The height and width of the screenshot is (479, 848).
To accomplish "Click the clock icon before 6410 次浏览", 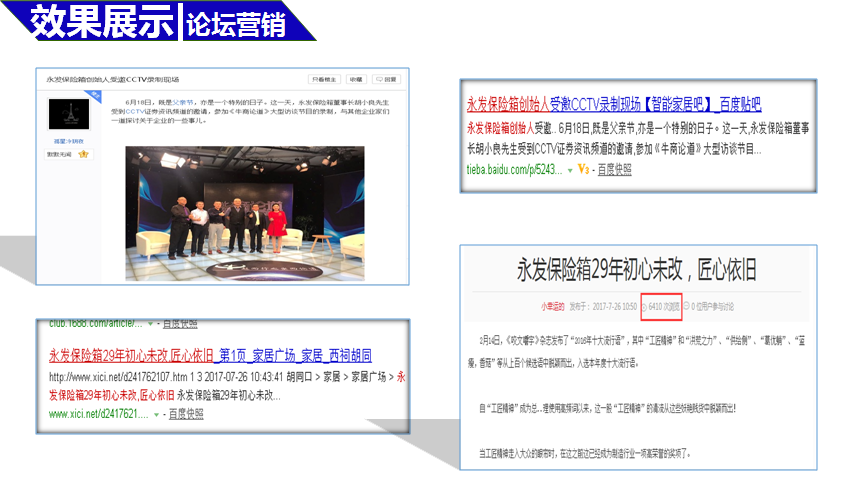I will [644, 307].
